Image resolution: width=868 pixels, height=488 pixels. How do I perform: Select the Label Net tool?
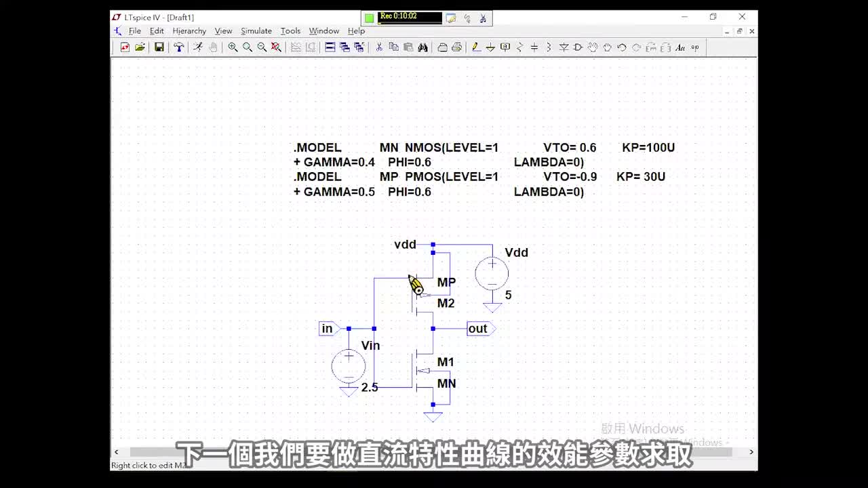[x=505, y=47]
